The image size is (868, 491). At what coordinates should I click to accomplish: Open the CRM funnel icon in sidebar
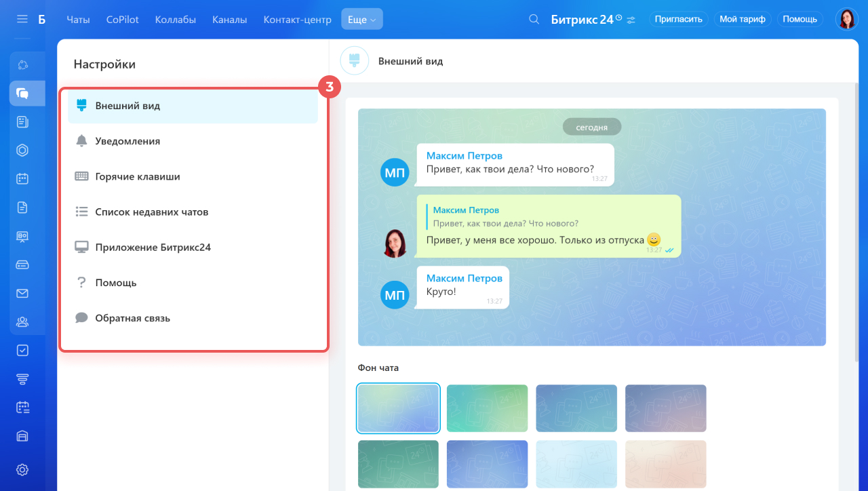[22, 378]
